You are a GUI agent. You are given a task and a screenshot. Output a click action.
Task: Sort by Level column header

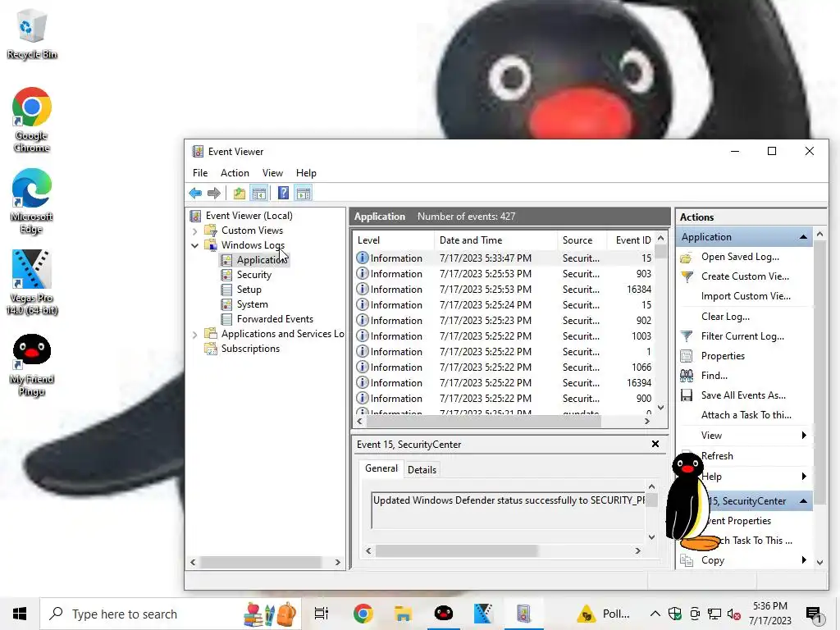(393, 240)
